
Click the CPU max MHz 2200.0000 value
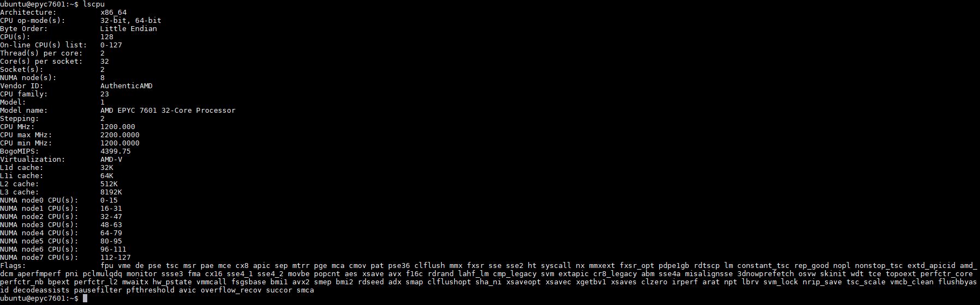(120, 135)
